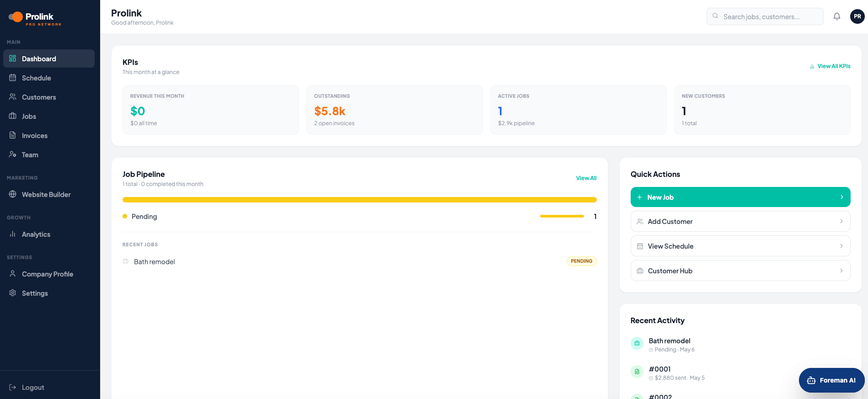Create a New Job quick action

[x=740, y=197]
